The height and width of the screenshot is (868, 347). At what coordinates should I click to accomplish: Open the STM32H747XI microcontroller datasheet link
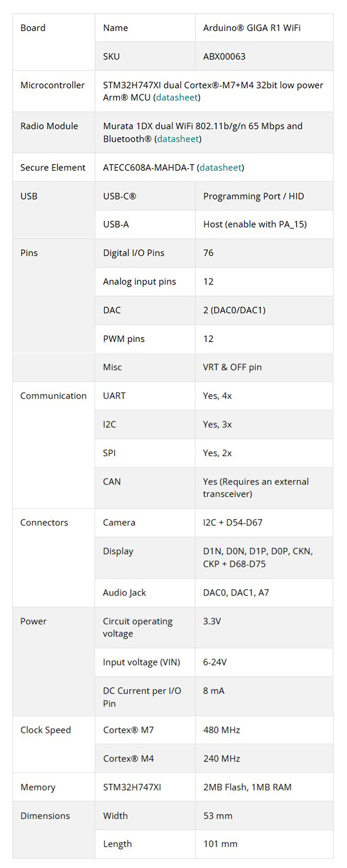coord(177,98)
